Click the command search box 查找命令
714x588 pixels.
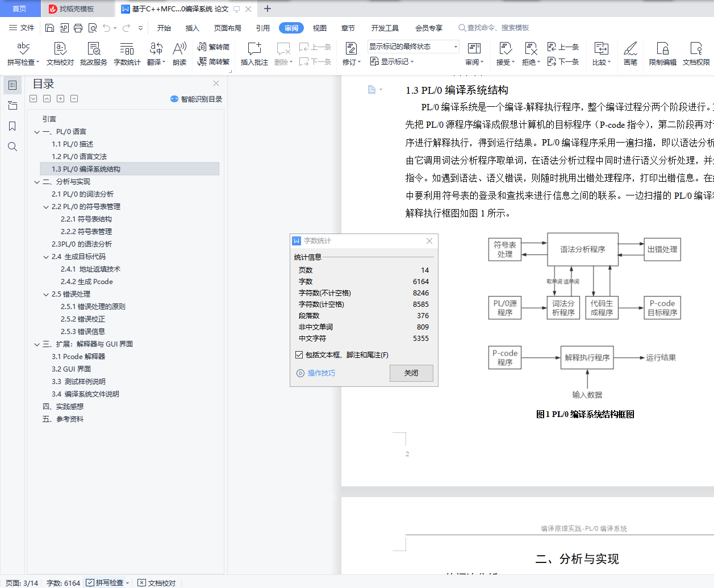tap(494, 28)
